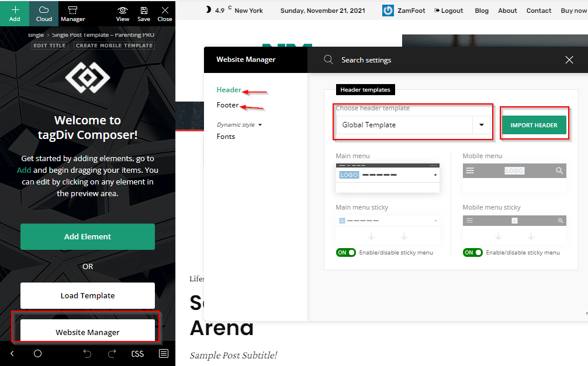This screenshot has height=366, width=588.
Task: Click the ZamFoot username link
Action: 411,11
